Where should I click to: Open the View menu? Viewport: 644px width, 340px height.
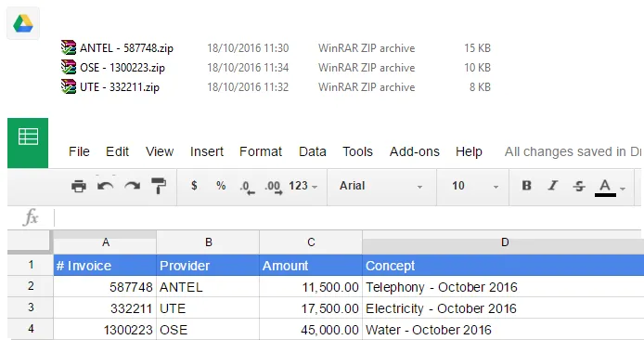click(160, 151)
